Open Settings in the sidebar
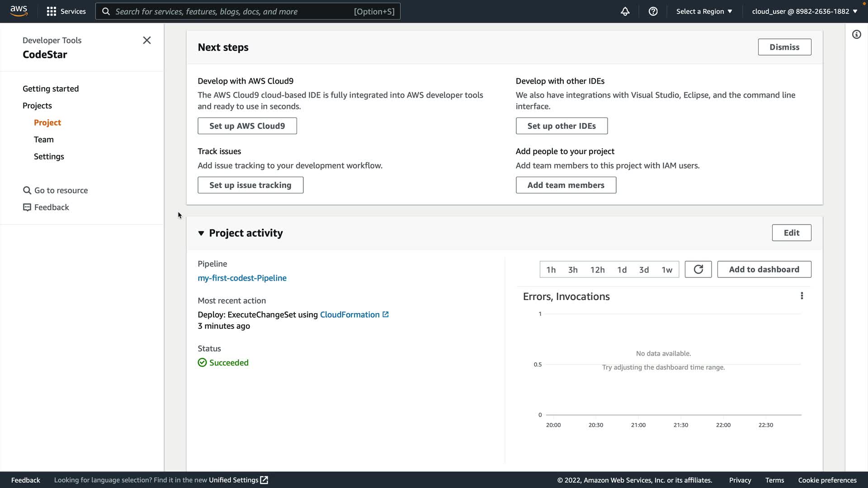868x488 pixels. tap(49, 156)
